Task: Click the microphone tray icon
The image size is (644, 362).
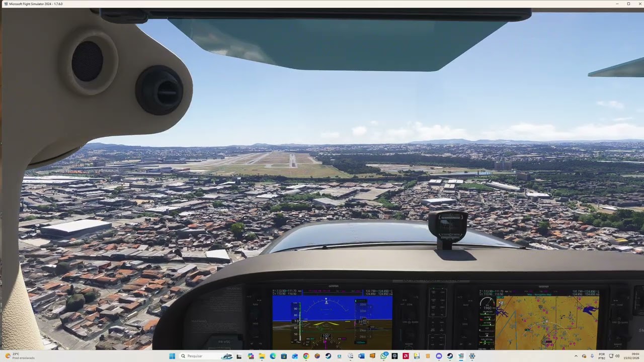Action: [592, 356]
